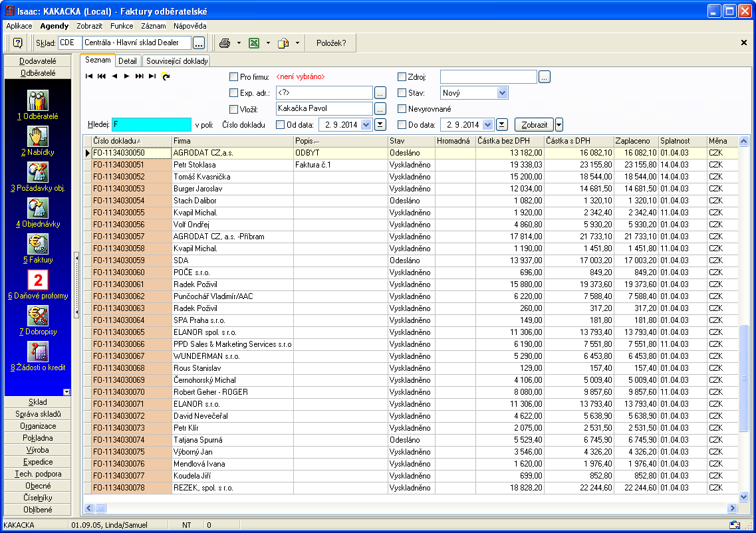The height and width of the screenshot is (533, 756).
Task: Open the Funkce menu
Action: coord(122,26)
